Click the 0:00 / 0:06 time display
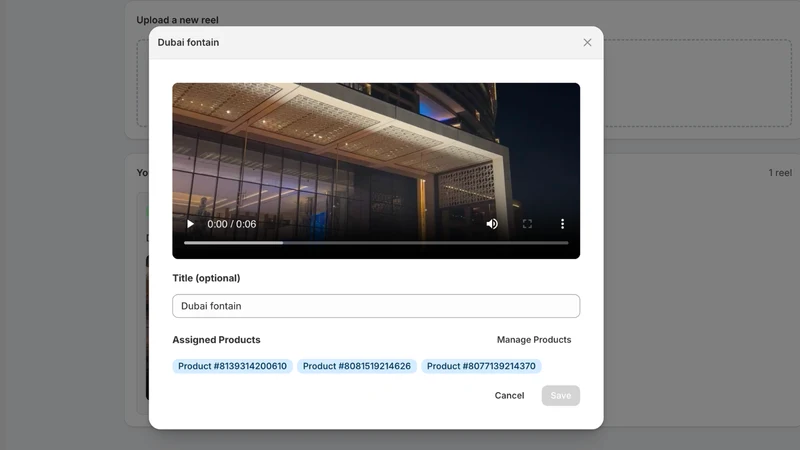This screenshot has height=450, width=800. point(232,224)
